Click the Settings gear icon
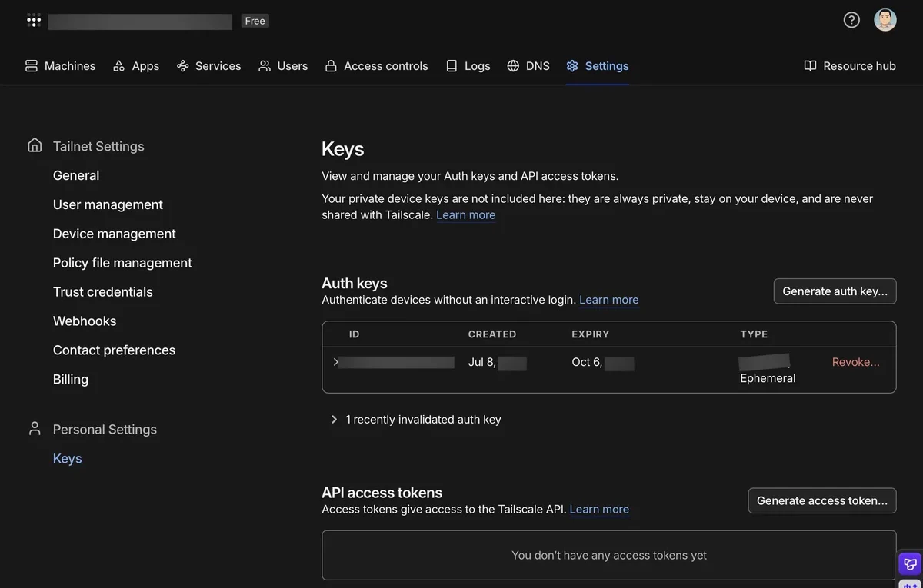Image resolution: width=923 pixels, height=588 pixels. tap(572, 66)
